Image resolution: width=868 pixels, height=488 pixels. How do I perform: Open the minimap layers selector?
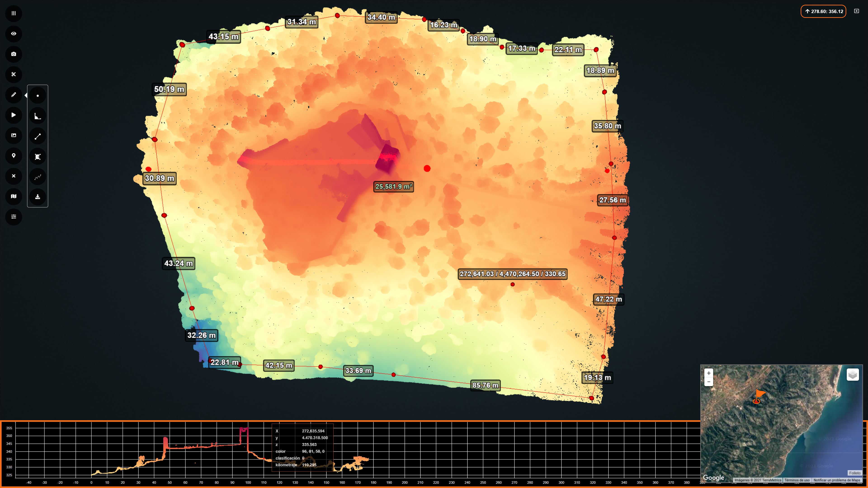coord(852,375)
